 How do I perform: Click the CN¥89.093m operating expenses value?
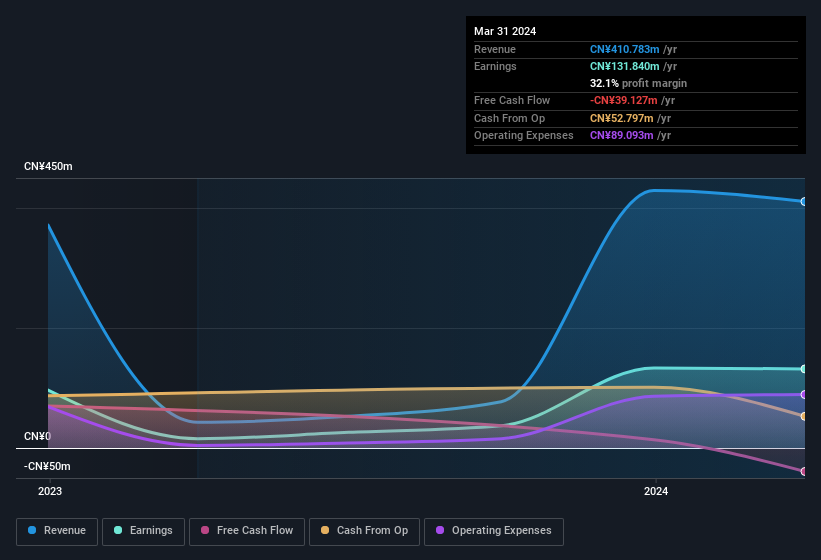tap(622, 136)
